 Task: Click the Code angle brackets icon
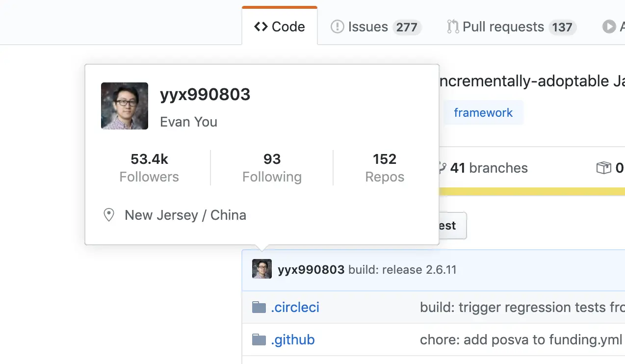(x=261, y=26)
